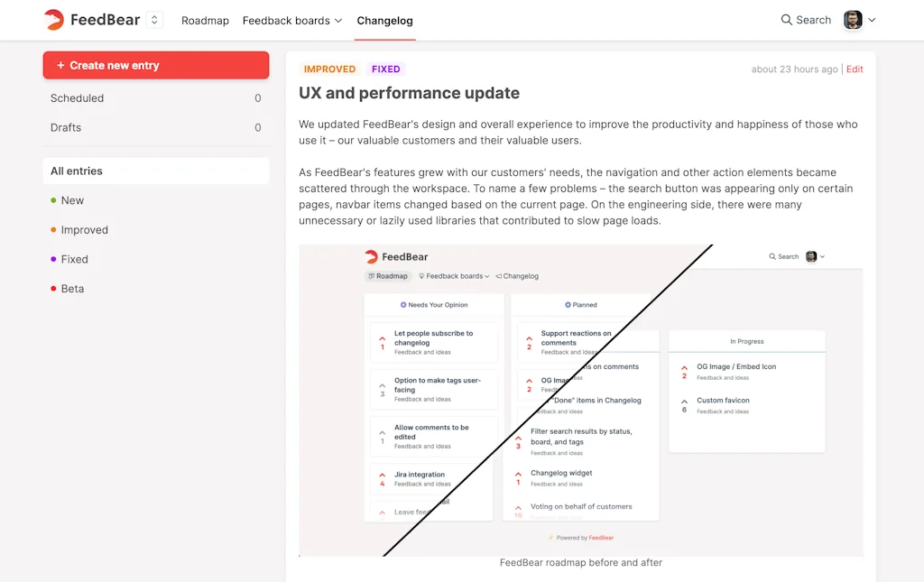The height and width of the screenshot is (582, 924).
Task: Click the FIXED tag on the entry
Action: [385, 69]
